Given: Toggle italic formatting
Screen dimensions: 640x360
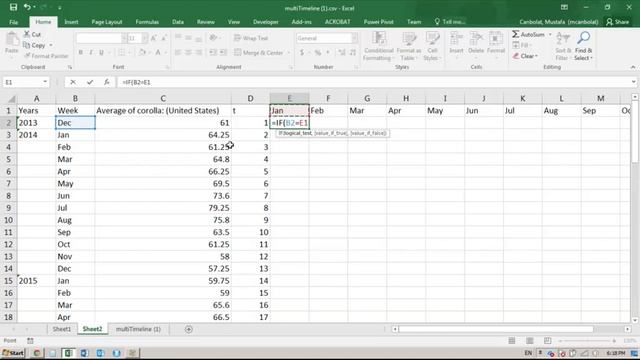Looking at the screenshot, I should pos(91,52).
